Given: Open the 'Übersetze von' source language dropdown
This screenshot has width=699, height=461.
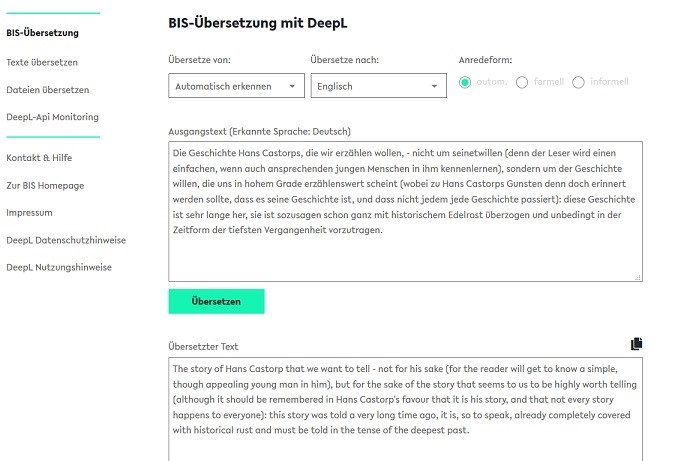Looking at the screenshot, I should click(236, 86).
